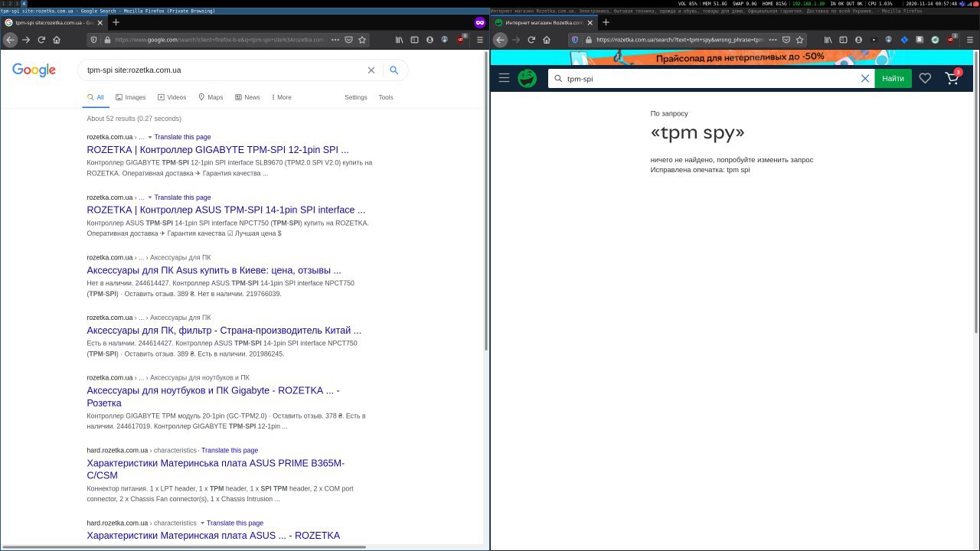This screenshot has height=551, width=980.
Task: Clear the Google search box
Action: (x=371, y=70)
